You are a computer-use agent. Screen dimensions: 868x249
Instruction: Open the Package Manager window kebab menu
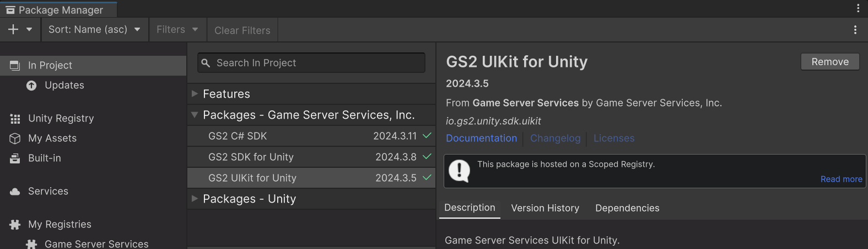point(858,8)
